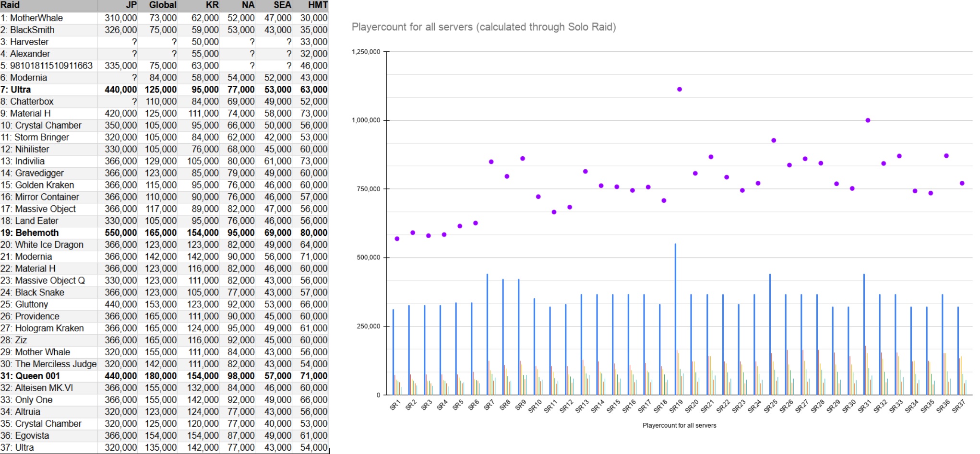Click the chart title 'Playercount for all servers (calculated through Solo Raid)'
Screen dimensions: 980x454
[x=484, y=27]
